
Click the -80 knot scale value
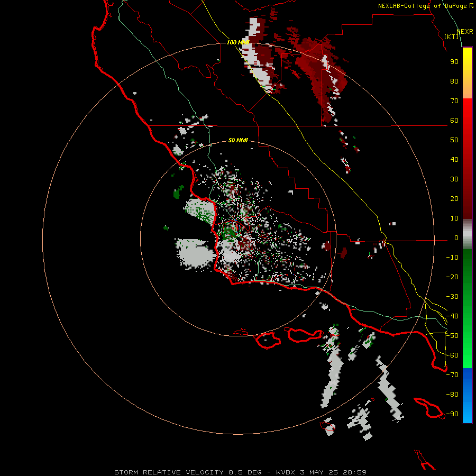coord(452,395)
